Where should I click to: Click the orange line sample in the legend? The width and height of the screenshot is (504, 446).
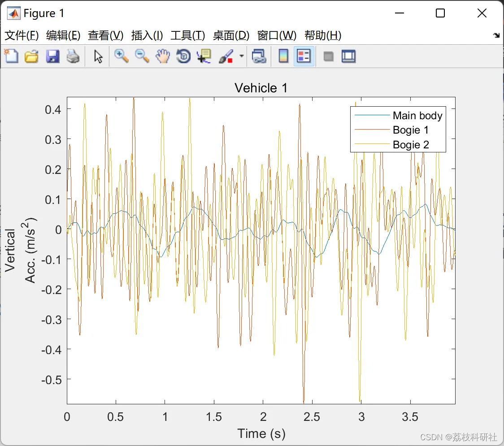[372, 129]
